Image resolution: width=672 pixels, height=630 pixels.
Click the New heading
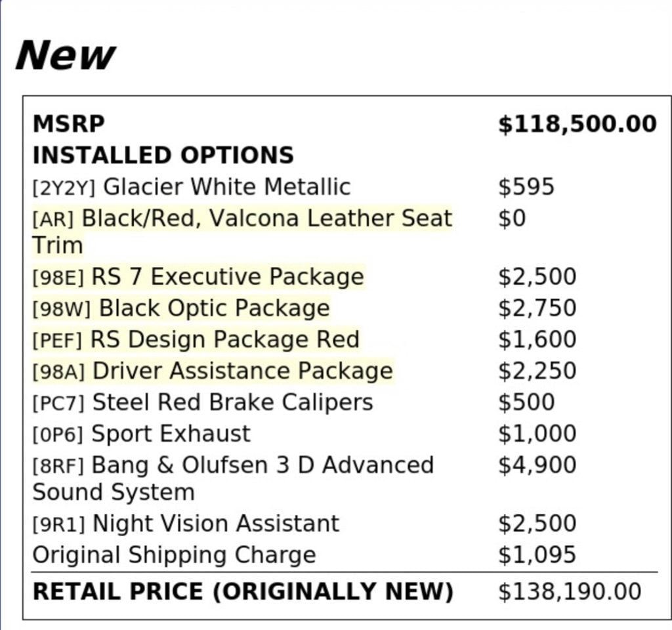[66, 55]
